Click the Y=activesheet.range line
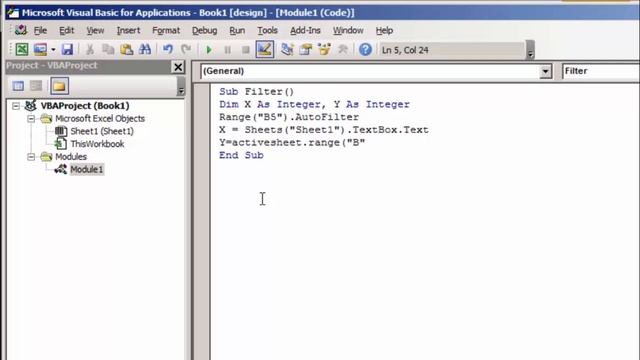640x360 pixels. [292, 142]
